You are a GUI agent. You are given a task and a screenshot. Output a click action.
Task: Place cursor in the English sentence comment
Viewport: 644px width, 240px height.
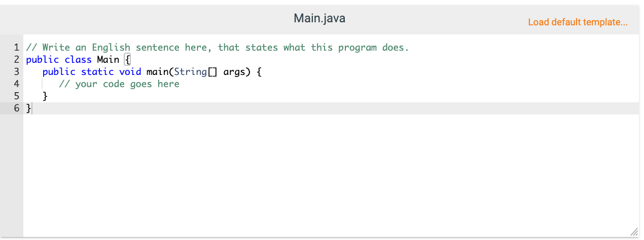pos(217,48)
